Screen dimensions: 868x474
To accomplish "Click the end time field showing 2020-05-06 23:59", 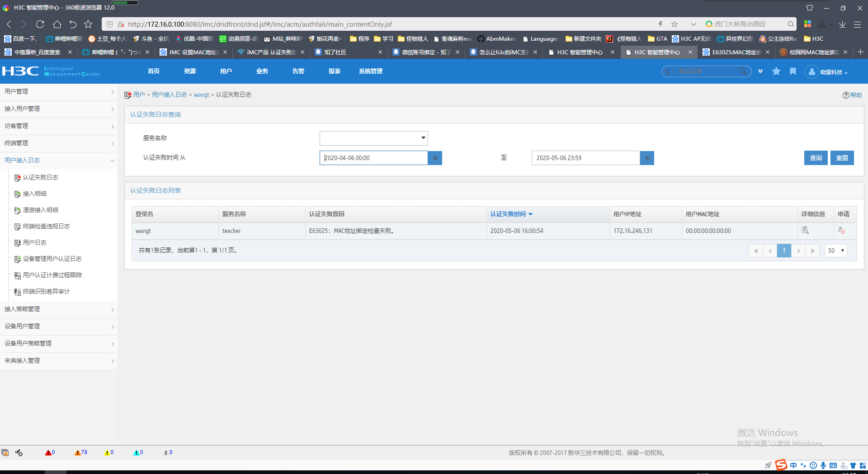I will 586,158.
